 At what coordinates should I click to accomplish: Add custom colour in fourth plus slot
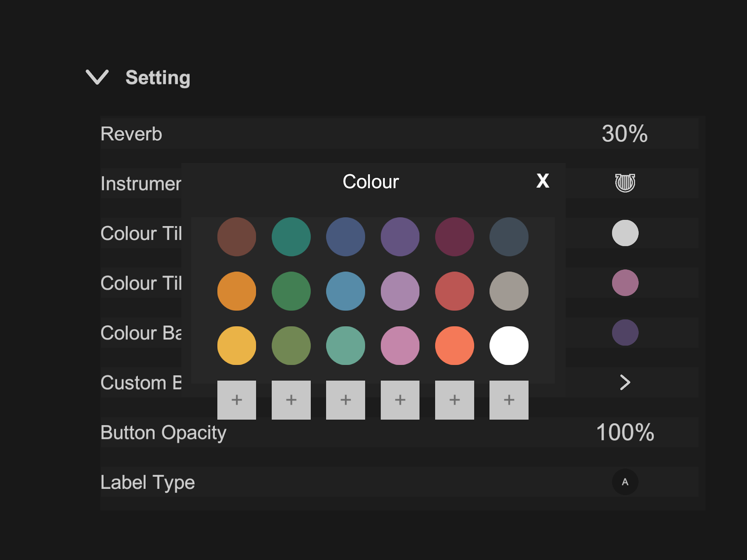400,400
